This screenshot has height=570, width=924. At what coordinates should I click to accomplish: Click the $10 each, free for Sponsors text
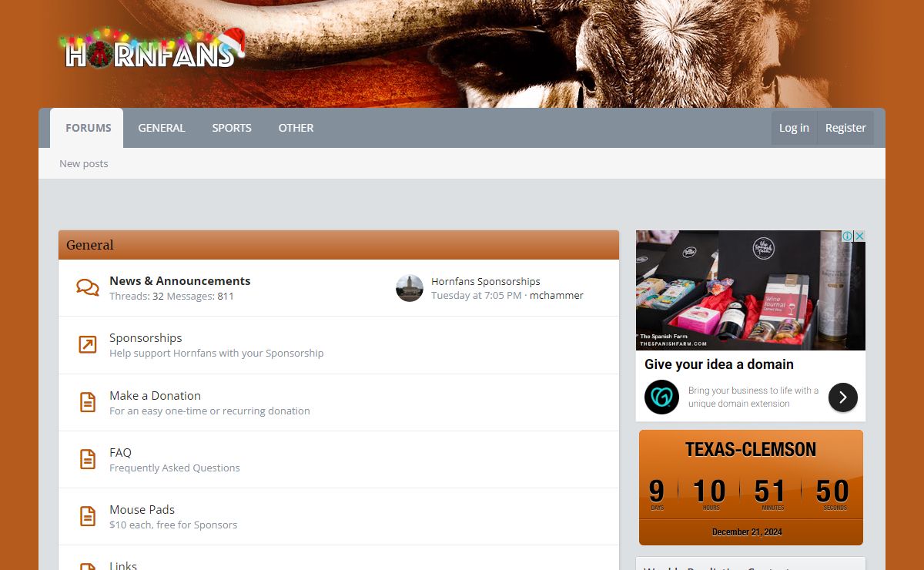(173, 525)
